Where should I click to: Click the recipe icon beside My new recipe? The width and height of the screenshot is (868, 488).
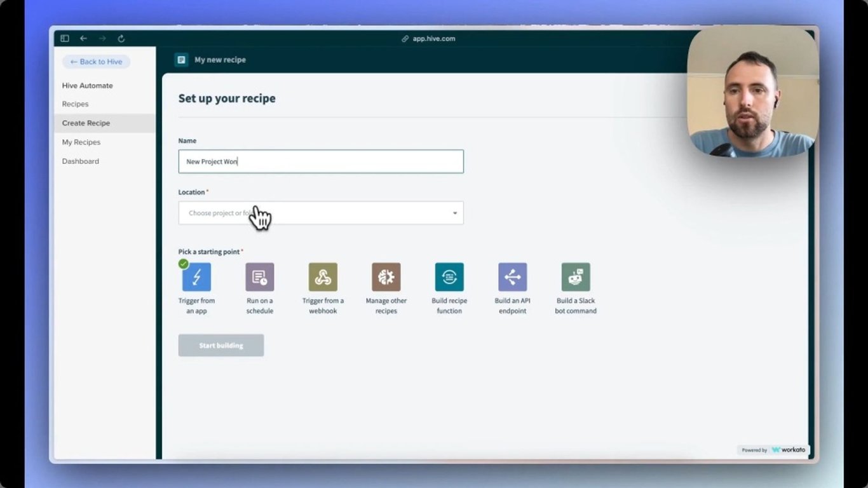click(x=182, y=60)
